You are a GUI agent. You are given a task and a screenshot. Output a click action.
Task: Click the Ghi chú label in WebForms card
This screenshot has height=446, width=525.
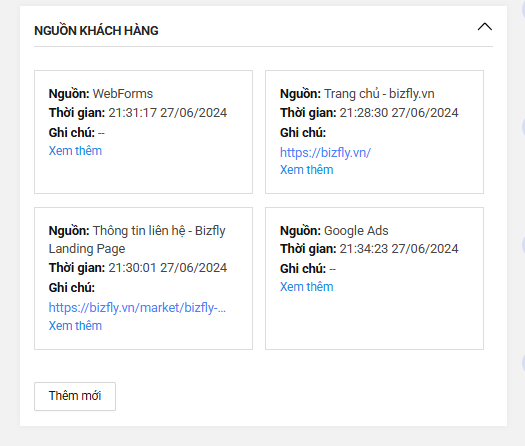point(72,133)
